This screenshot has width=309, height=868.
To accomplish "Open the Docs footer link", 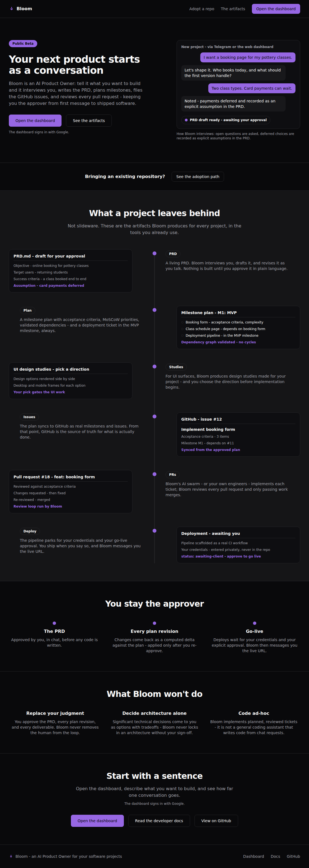I will pyautogui.click(x=275, y=856).
